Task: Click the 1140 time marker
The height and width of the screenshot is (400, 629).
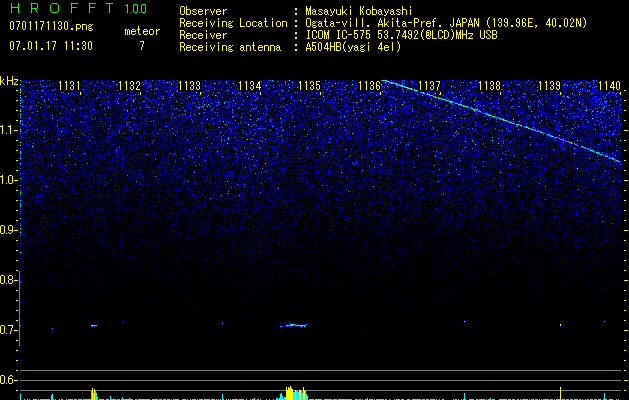Action: pos(609,86)
